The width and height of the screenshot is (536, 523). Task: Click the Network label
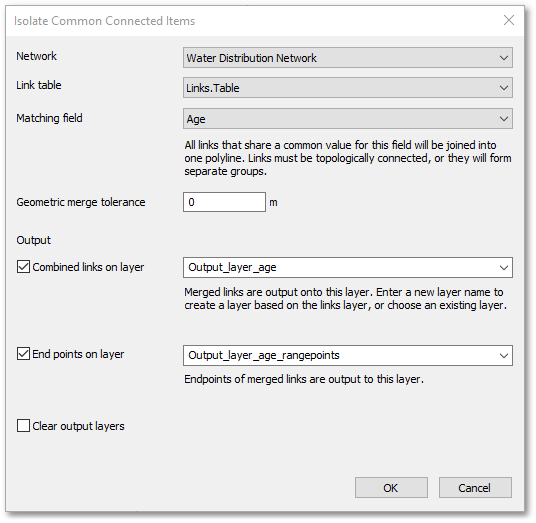tap(37, 56)
